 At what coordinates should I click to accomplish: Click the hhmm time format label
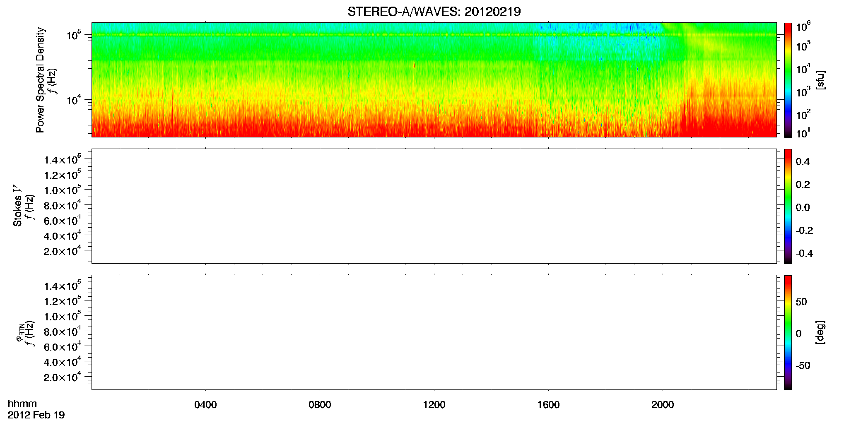tap(22, 404)
